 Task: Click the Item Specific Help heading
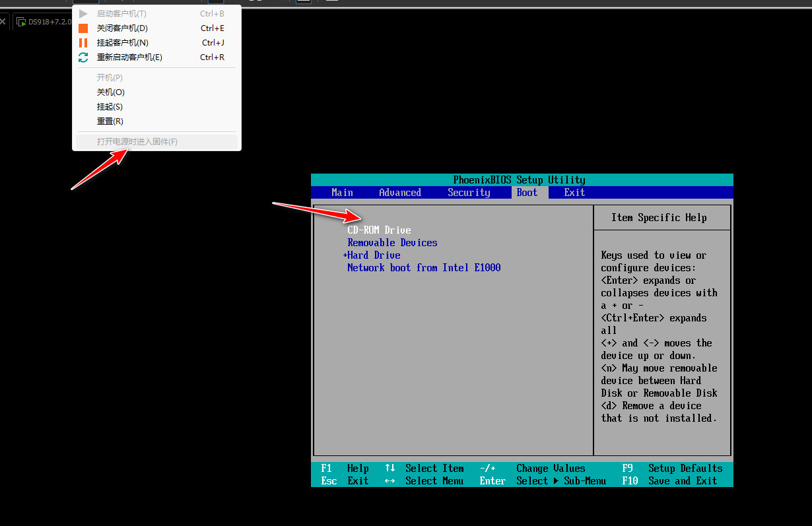(659, 218)
